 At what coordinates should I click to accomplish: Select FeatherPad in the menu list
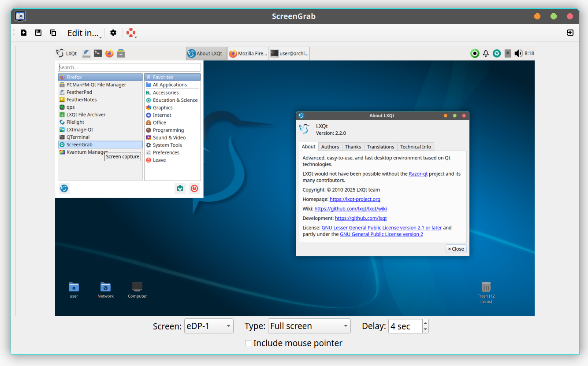[100, 92]
